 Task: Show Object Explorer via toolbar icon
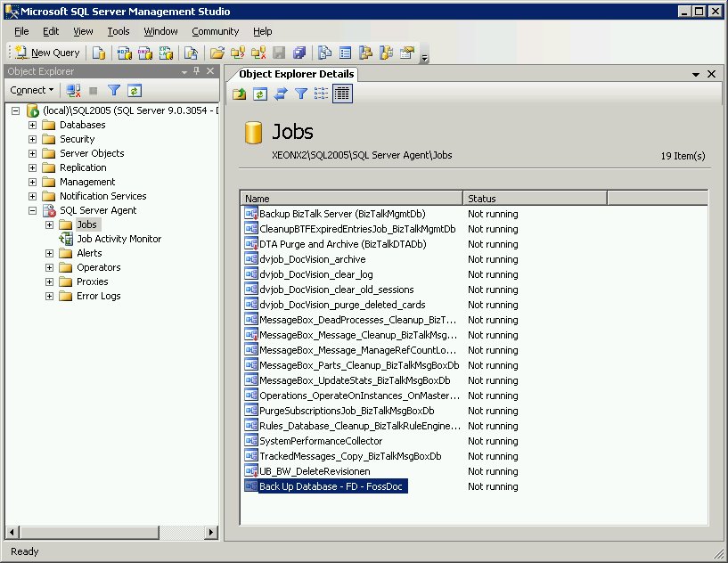pos(366,53)
